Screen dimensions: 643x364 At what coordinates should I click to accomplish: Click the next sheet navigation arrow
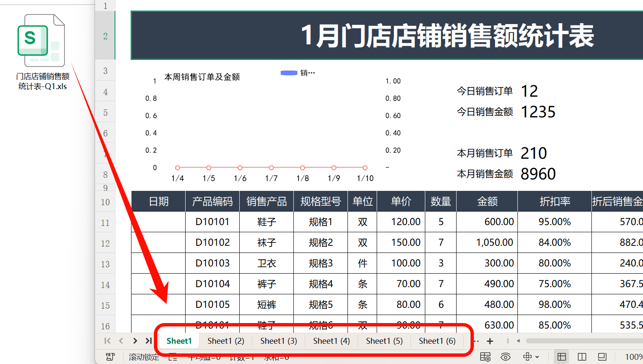(x=135, y=341)
